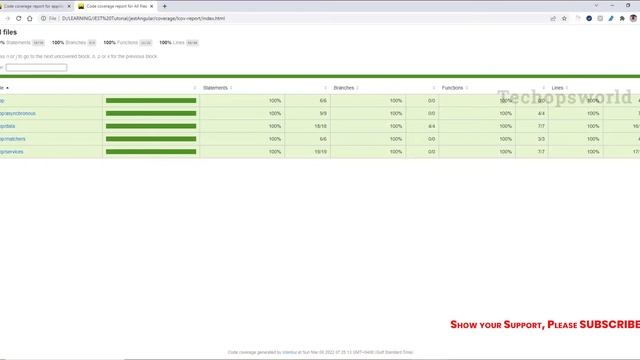Image resolution: width=640 pixels, height=360 pixels.
Task: Sort table by the Branches column header
Action: tap(346, 88)
